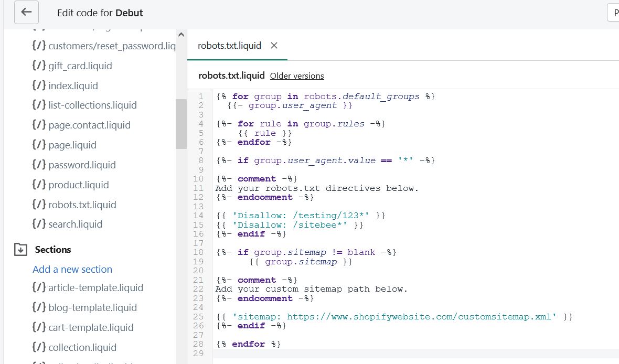Close the robots.txt.liquid tab
619x364 pixels.
[274, 46]
